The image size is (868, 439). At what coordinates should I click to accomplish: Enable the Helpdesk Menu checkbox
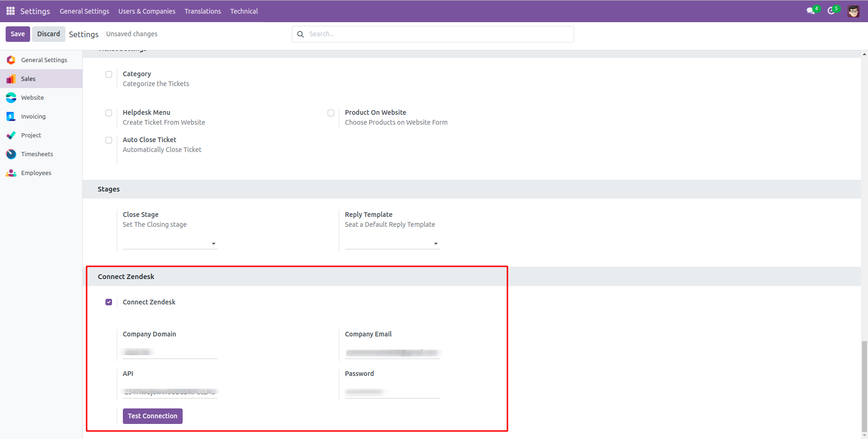(x=109, y=113)
